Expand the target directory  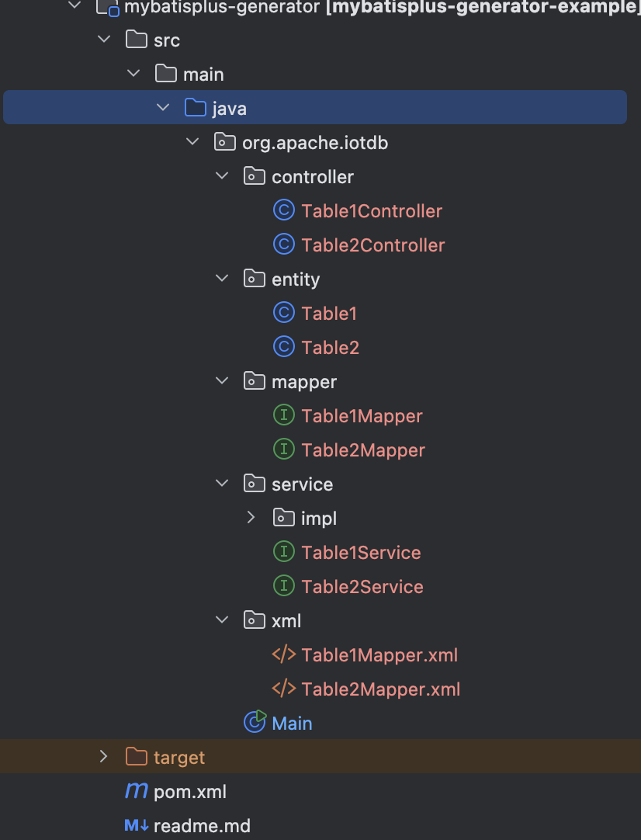pyautogui.click(x=103, y=755)
